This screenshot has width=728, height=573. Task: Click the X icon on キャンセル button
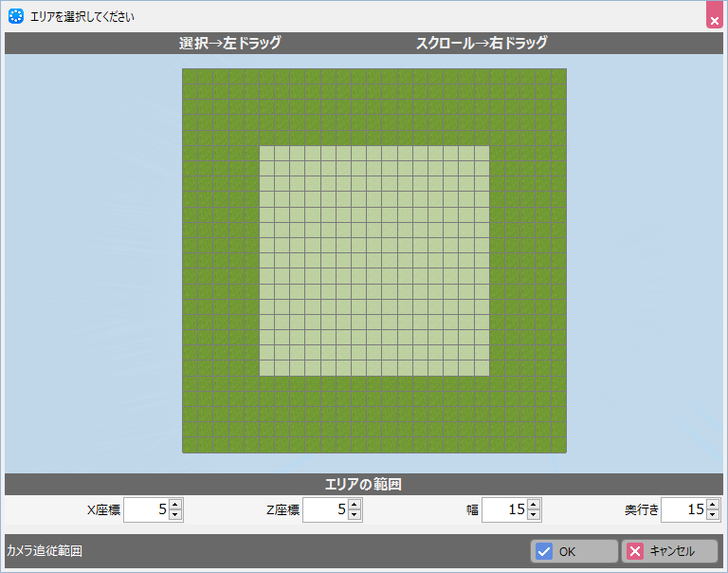tap(636, 551)
